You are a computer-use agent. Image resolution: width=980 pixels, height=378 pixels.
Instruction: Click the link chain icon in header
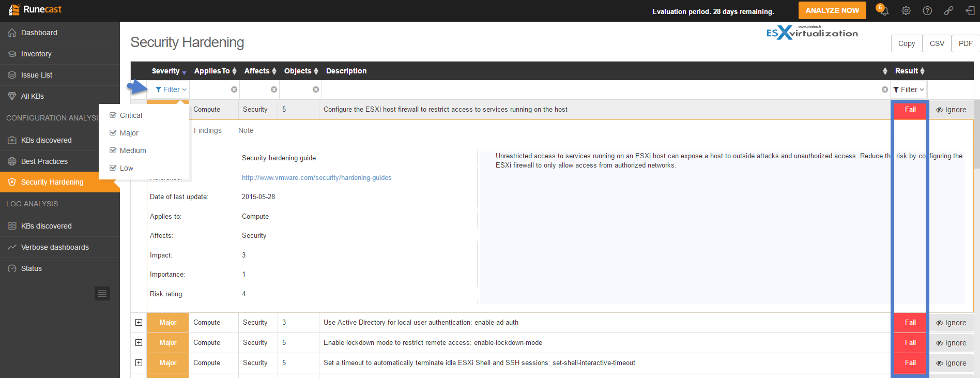948,10
